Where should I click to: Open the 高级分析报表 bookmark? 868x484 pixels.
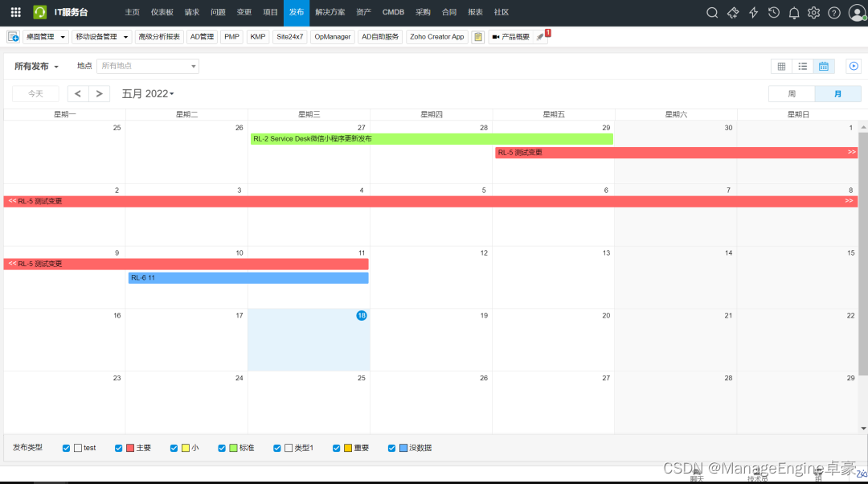click(159, 36)
